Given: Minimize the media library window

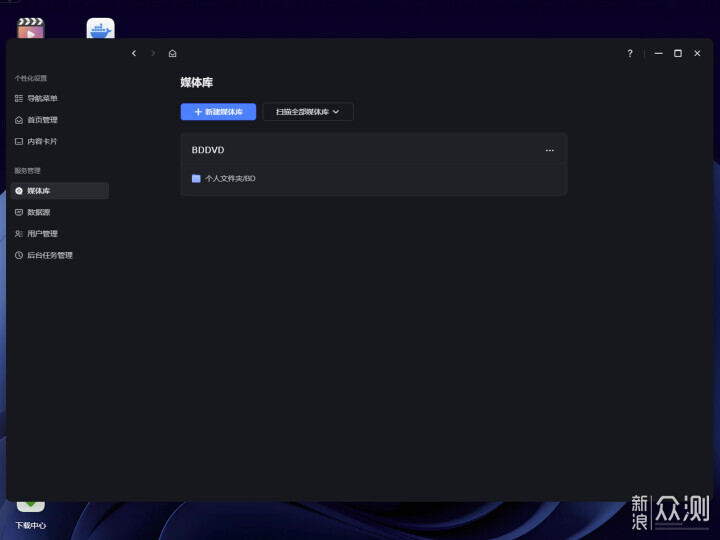Looking at the screenshot, I should coord(658,53).
